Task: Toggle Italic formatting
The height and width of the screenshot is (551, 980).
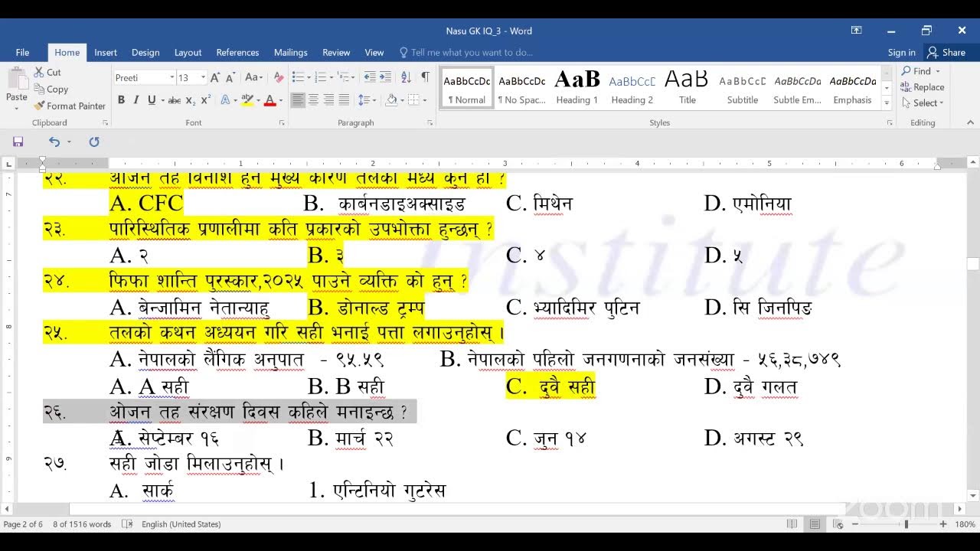Action: pos(136,100)
